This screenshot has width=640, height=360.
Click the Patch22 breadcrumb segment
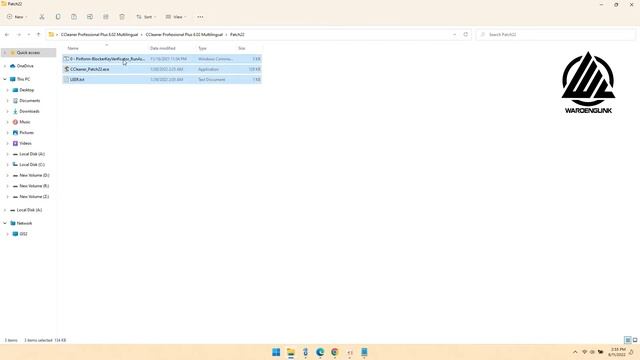[x=237, y=35]
